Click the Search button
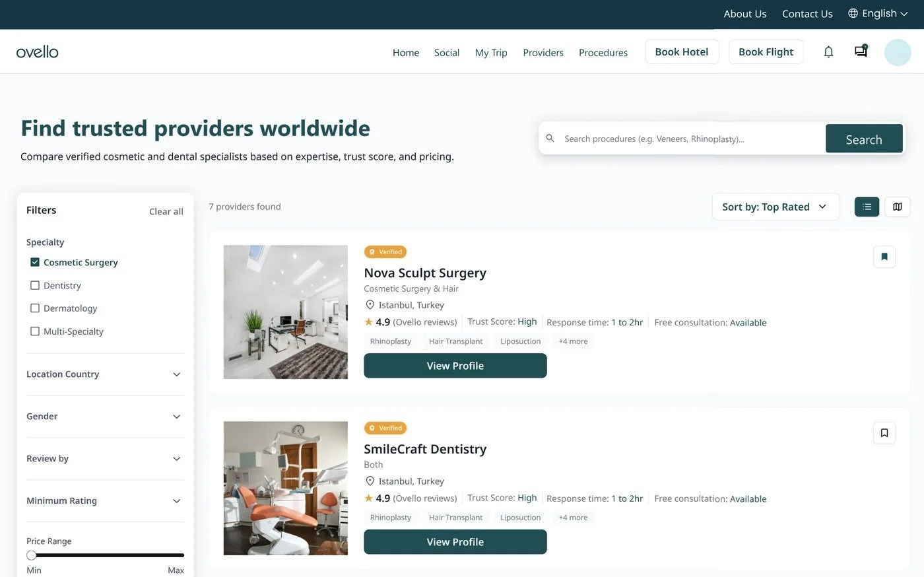This screenshot has width=924, height=577. 864,139
